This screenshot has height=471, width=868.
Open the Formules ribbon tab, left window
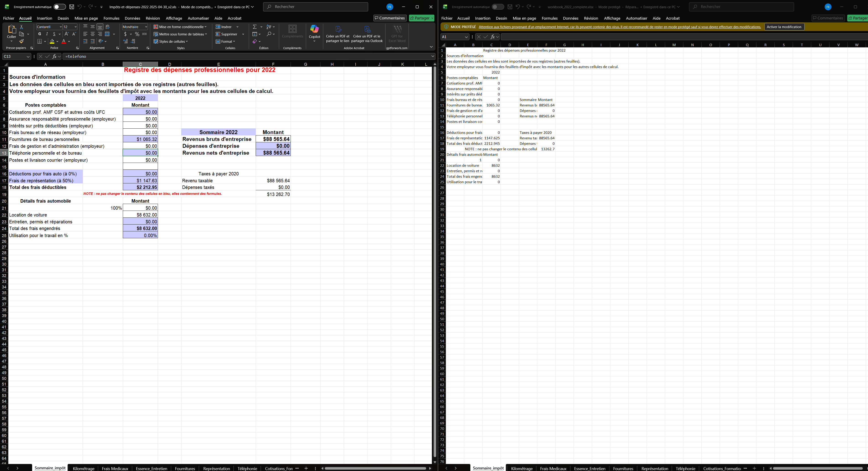point(111,18)
